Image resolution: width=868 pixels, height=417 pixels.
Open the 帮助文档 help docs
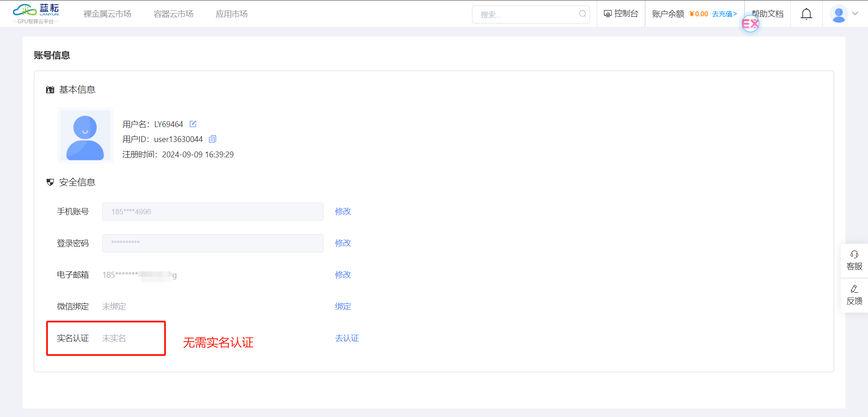click(768, 14)
